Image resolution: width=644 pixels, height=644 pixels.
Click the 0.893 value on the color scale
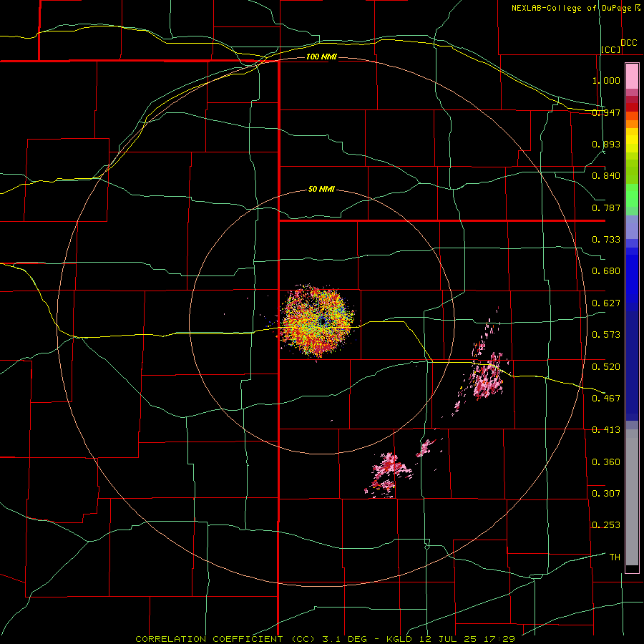pyautogui.click(x=606, y=144)
